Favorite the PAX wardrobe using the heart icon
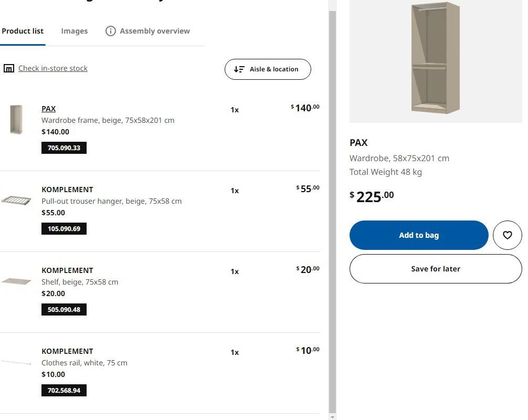 pos(507,235)
